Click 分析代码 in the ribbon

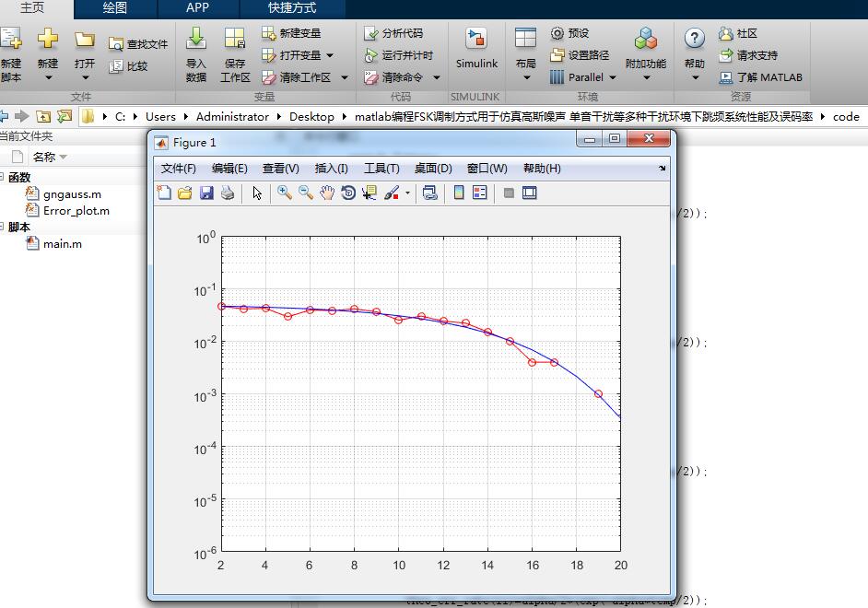pos(393,33)
